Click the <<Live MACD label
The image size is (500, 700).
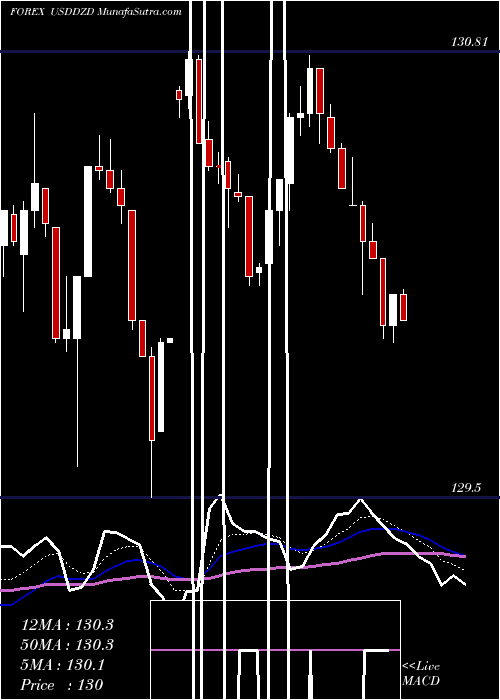click(x=421, y=674)
